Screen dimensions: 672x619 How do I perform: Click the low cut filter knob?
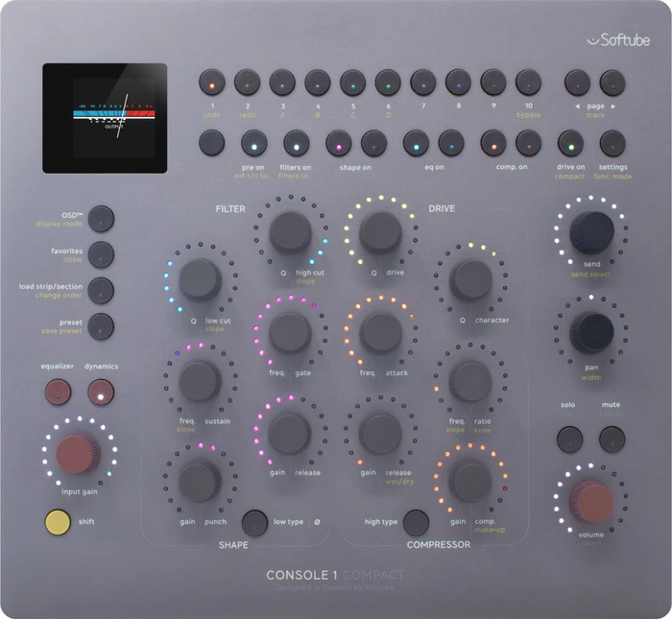(x=200, y=279)
